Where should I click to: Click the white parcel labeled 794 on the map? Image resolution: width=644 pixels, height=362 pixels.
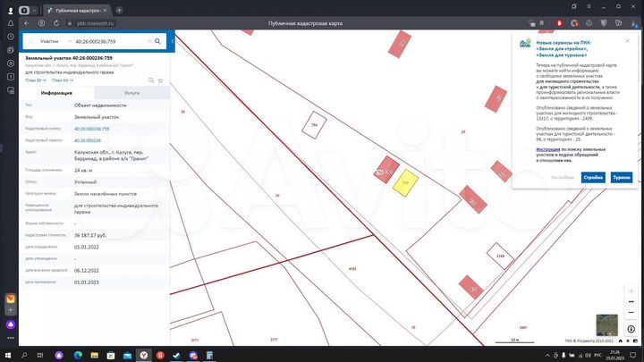click(314, 125)
